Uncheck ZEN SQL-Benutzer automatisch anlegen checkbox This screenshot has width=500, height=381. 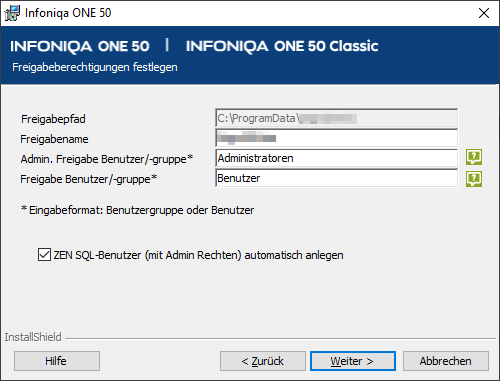click(44, 255)
